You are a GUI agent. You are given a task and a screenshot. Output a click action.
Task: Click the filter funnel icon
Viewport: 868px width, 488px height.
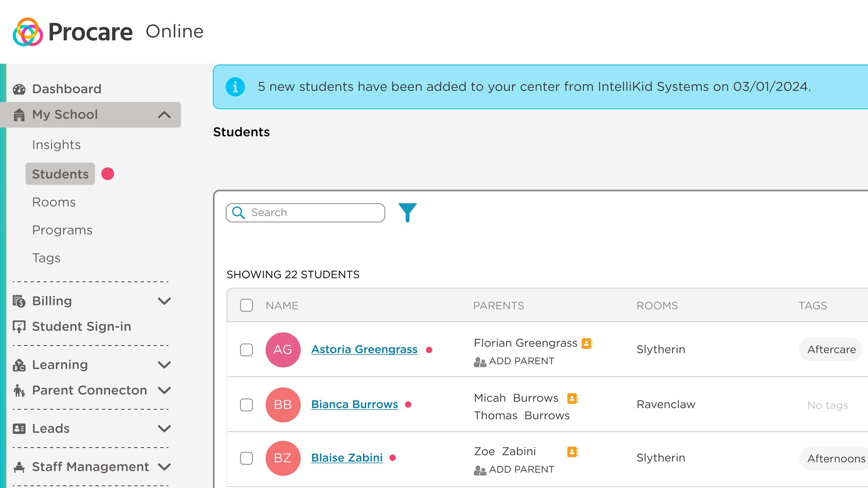click(407, 212)
